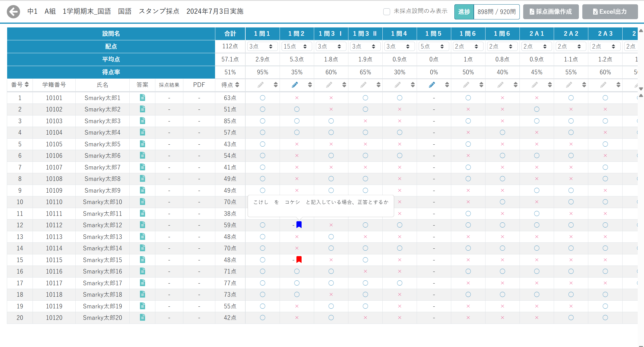Screen dimensions: 644x347
Task: Click blue pencil icon under 1問5
Action: [x=432, y=85]
